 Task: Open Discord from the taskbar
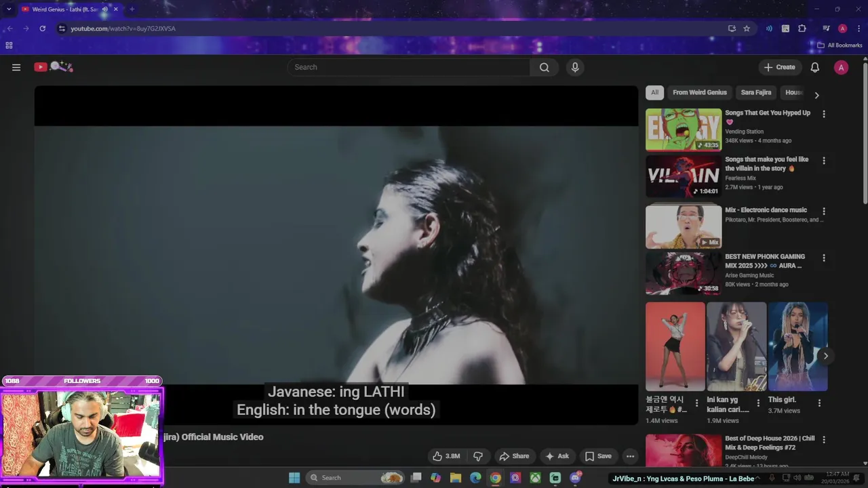pyautogui.click(x=576, y=478)
